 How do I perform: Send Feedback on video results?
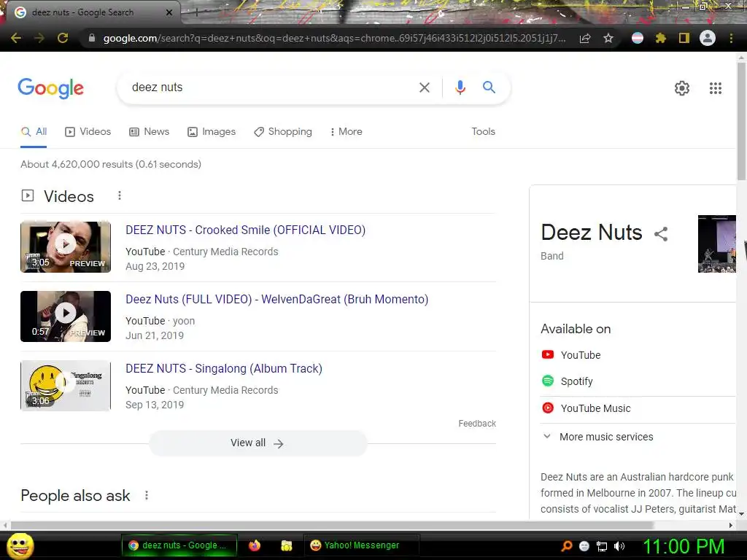(x=477, y=424)
